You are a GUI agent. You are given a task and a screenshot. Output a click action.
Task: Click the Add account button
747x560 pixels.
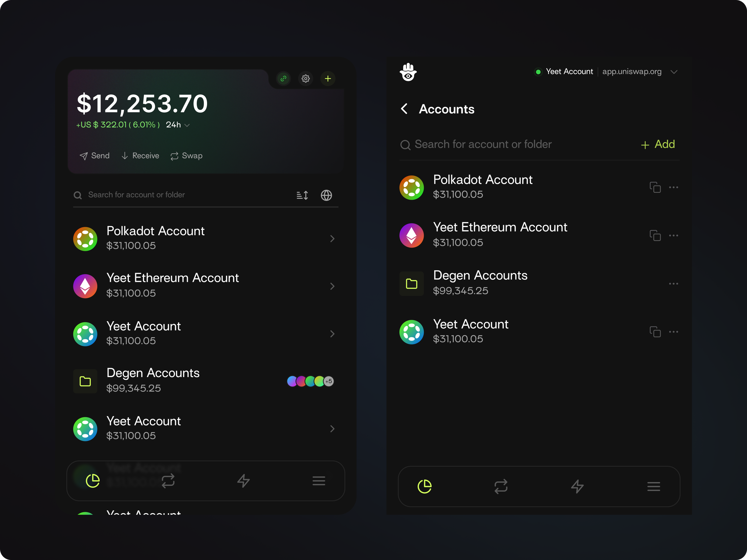658,144
